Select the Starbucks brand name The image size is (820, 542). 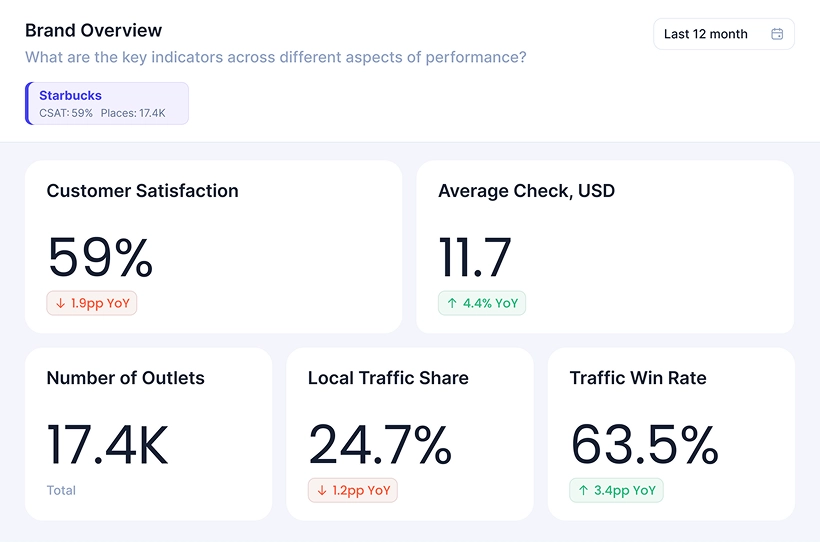pyautogui.click(x=70, y=96)
